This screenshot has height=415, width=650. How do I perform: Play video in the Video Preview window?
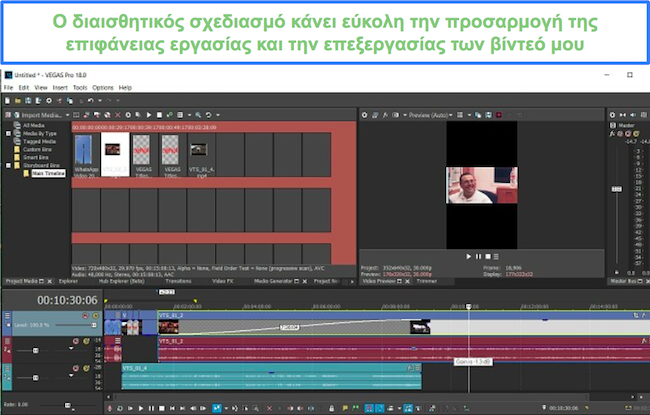click(x=468, y=257)
